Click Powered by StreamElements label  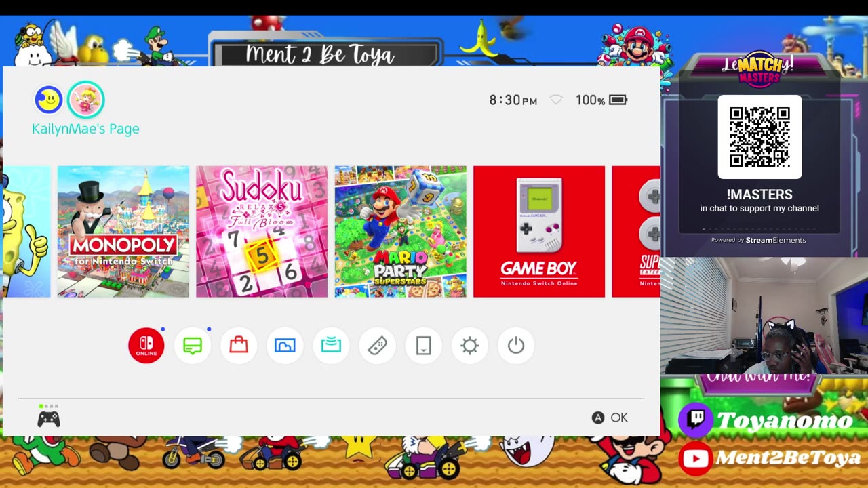(x=758, y=240)
